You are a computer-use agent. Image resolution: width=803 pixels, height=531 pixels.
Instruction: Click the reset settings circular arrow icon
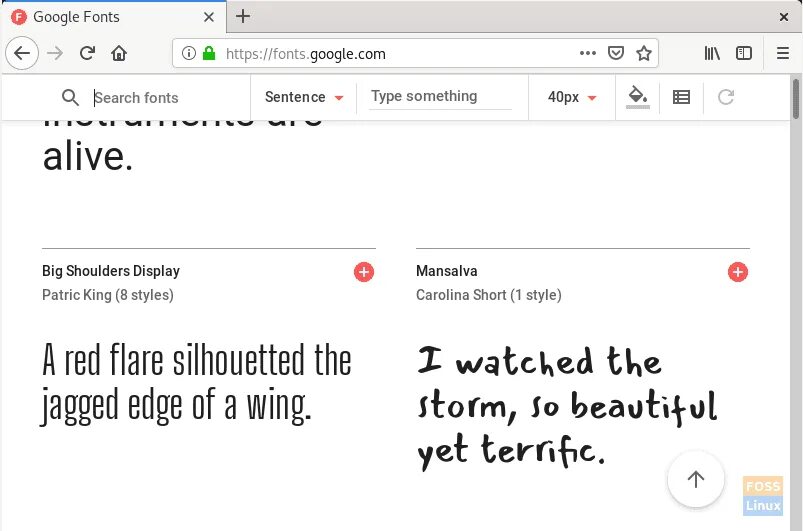tap(726, 97)
